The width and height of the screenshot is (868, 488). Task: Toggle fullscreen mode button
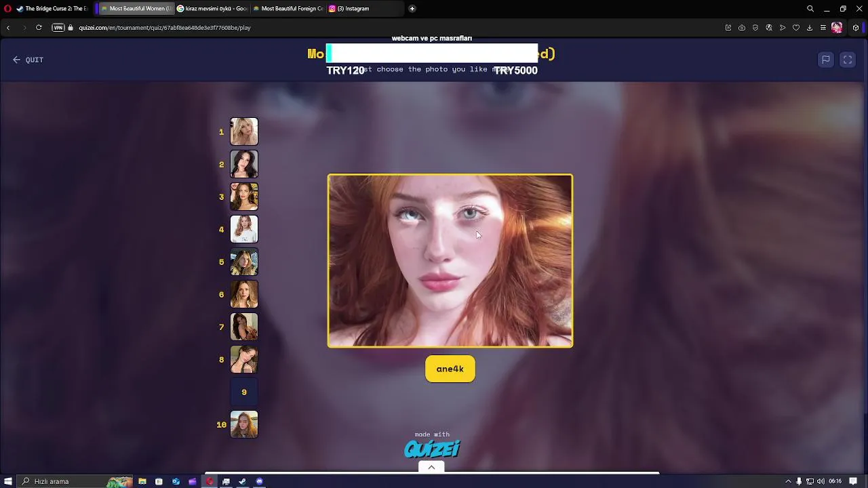848,60
